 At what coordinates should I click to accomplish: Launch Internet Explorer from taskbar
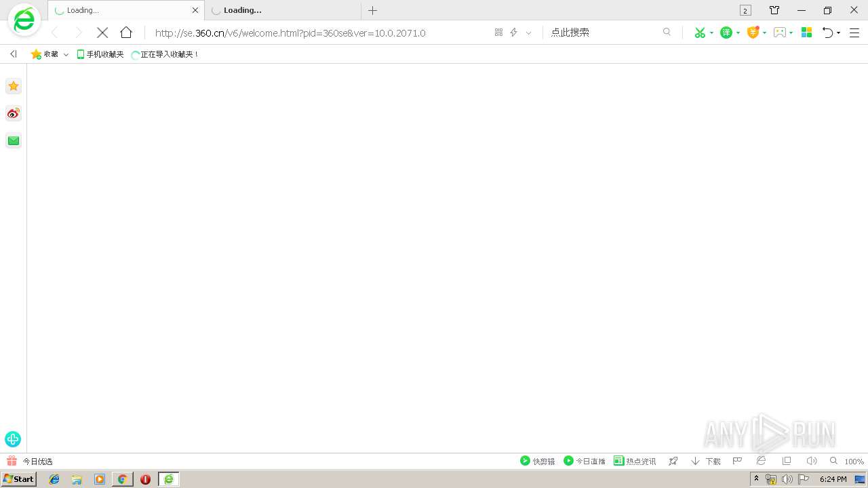pyautogui.click(x=54, y=479)
